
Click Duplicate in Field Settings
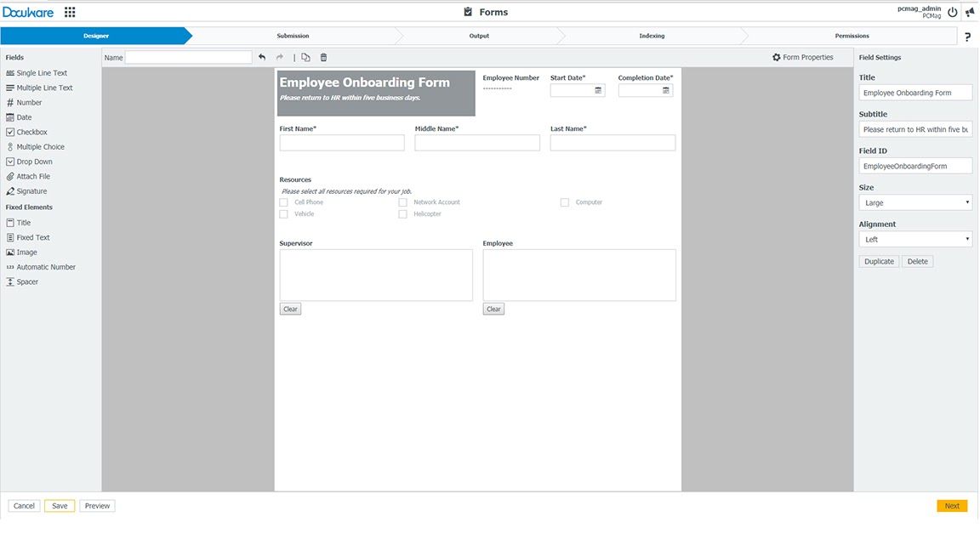coord(879,262)
